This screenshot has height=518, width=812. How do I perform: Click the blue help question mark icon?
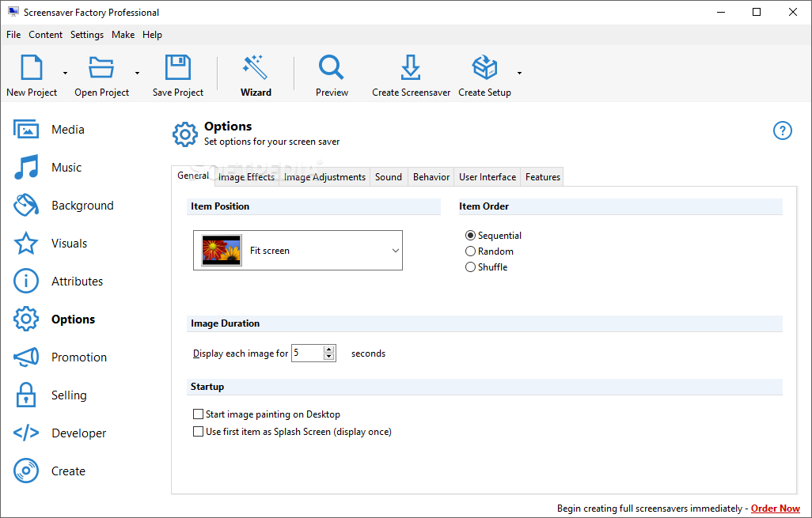[x=783, y=130]
